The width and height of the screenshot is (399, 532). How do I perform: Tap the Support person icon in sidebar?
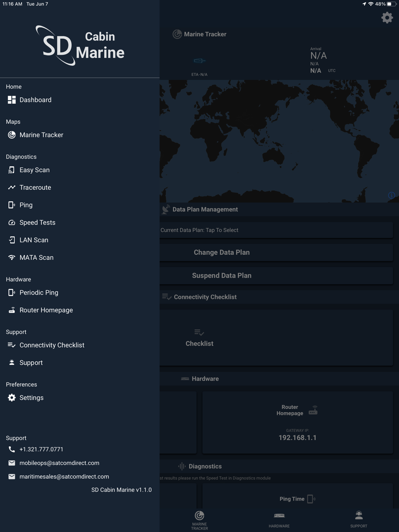point(12,363)
